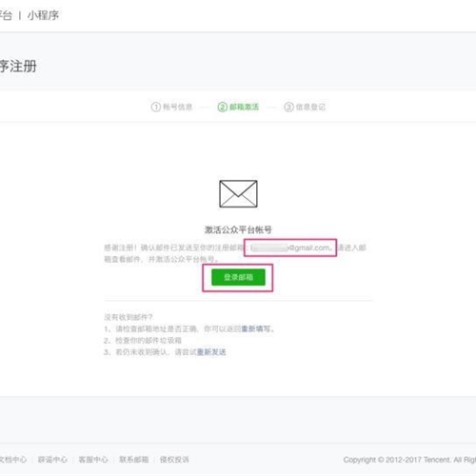This screenshot has width=476, height=476.
Task: Open the 客服中心 footer link
Action: pos(93,460)
